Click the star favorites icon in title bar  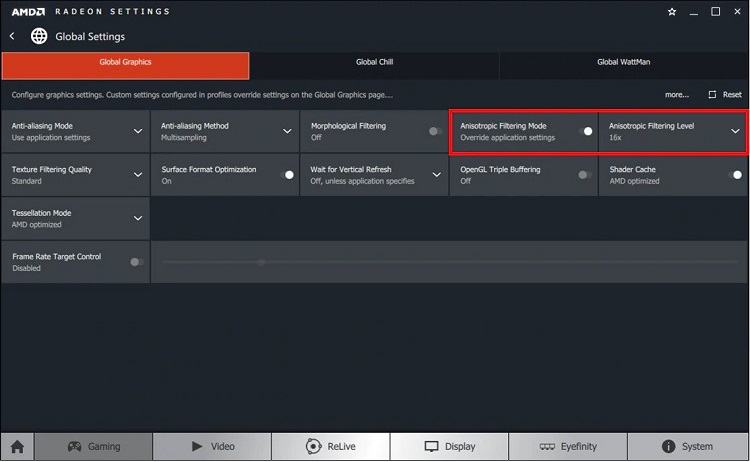pyautogui.click(x=671, y=12)
